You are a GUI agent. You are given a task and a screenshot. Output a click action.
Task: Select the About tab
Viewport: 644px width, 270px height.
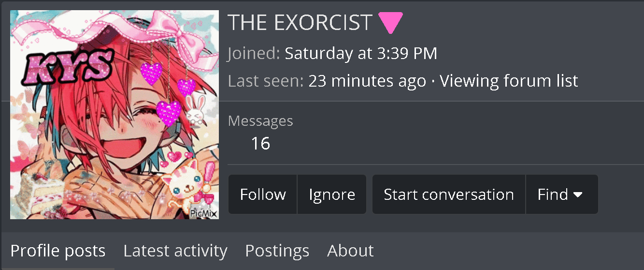(350, 251)
